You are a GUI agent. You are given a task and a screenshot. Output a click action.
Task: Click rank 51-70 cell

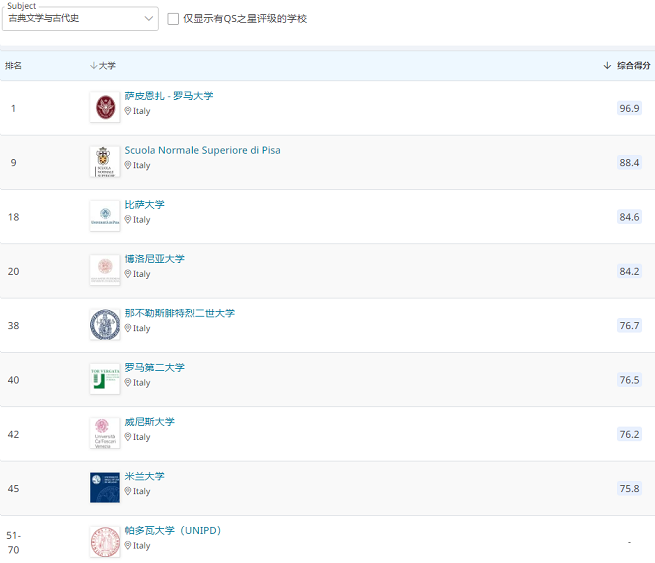click(13, 542)
